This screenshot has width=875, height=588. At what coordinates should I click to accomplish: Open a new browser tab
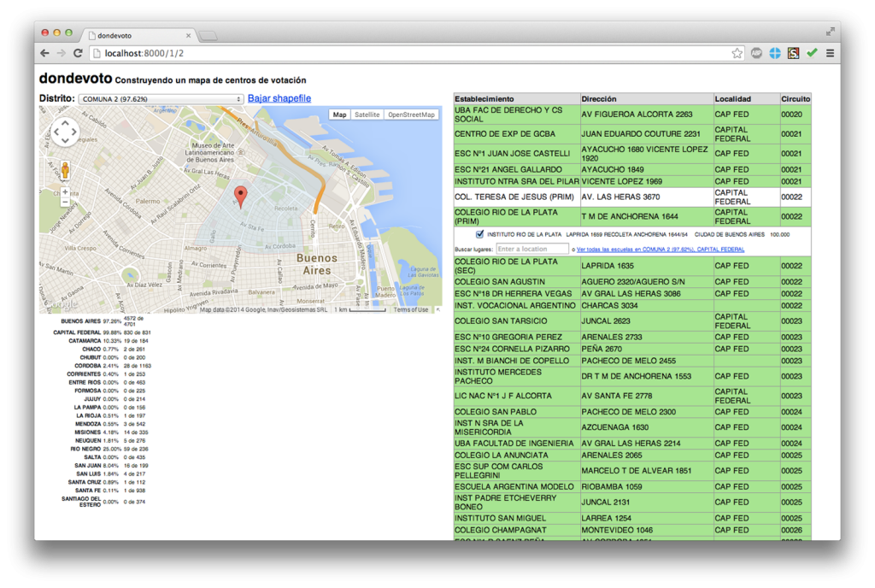tap(208, 36)
